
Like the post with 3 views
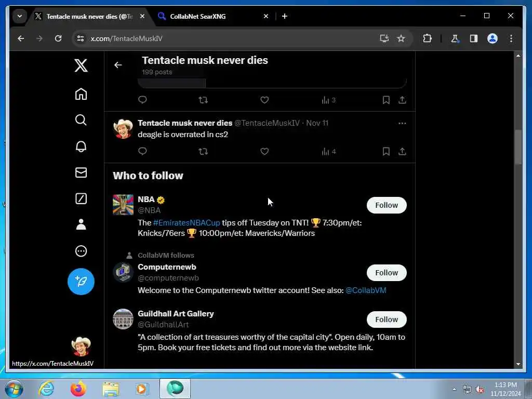coord(264,100)
